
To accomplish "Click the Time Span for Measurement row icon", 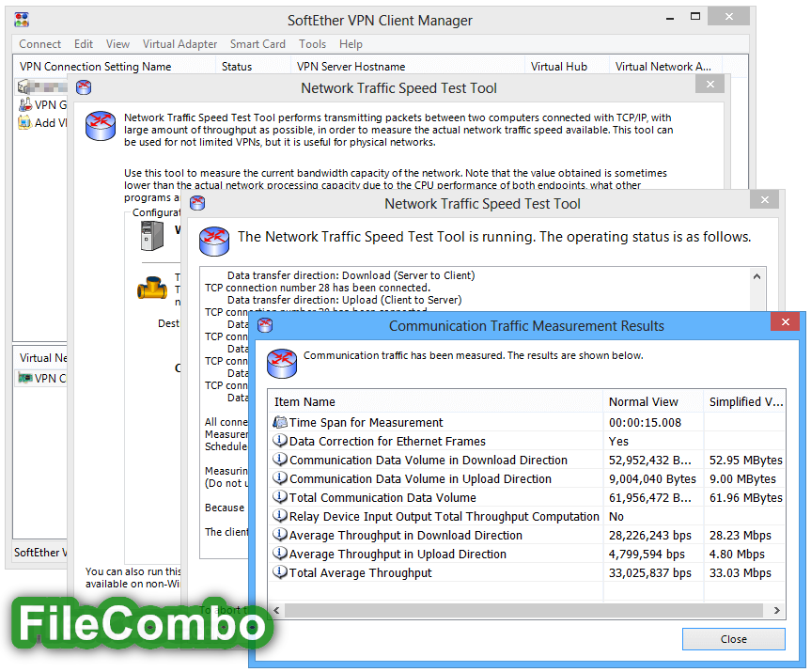I will 280,422.
